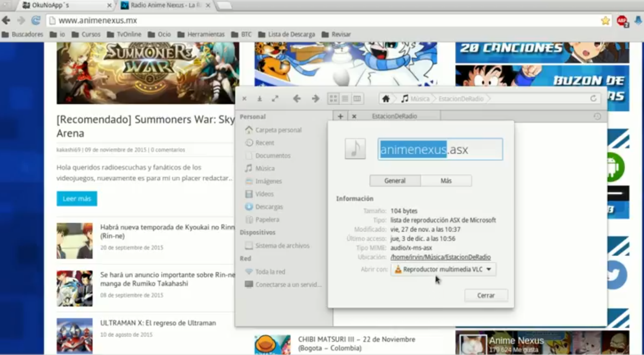Image resolution: width=644 pixels, height=355 pixels.
Task: Open the CHIBI MATSURI III event link
Action: coord(357,344)
